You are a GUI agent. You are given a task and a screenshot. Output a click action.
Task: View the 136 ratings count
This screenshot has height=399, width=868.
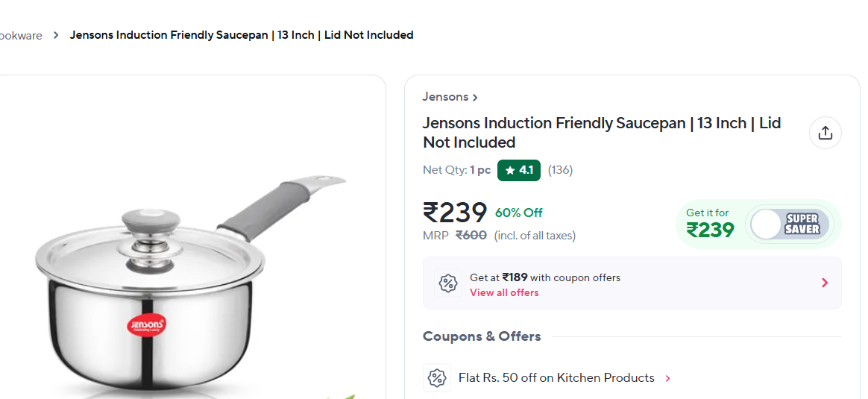560,170
